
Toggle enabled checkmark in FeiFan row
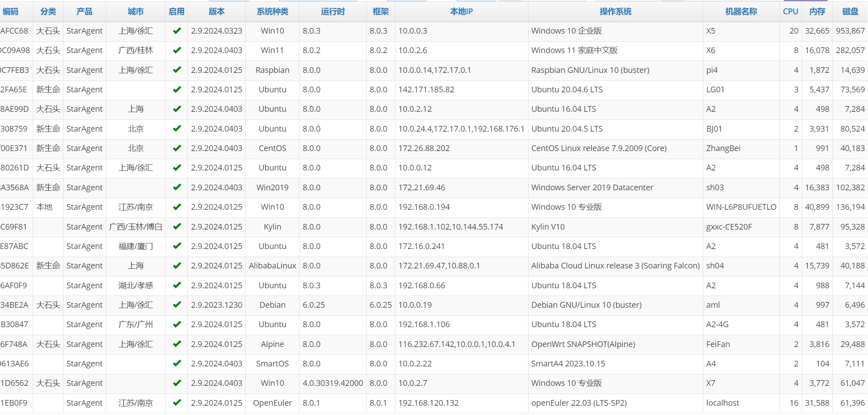[x=177, y=344]
